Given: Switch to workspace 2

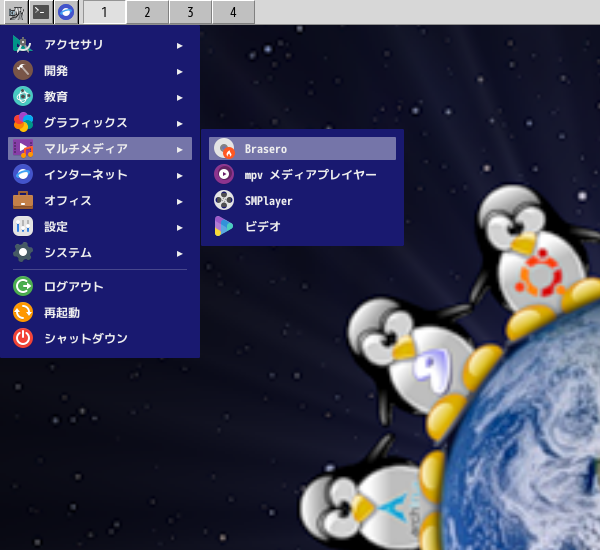Looking at the screenshot, I should [x=147, y=12].
